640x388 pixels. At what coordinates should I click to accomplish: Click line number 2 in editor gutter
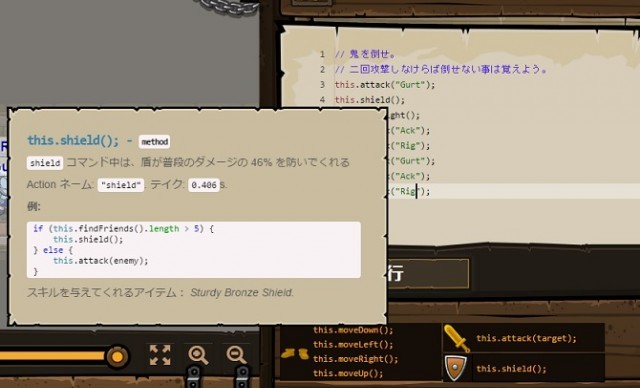coord(322,69)
